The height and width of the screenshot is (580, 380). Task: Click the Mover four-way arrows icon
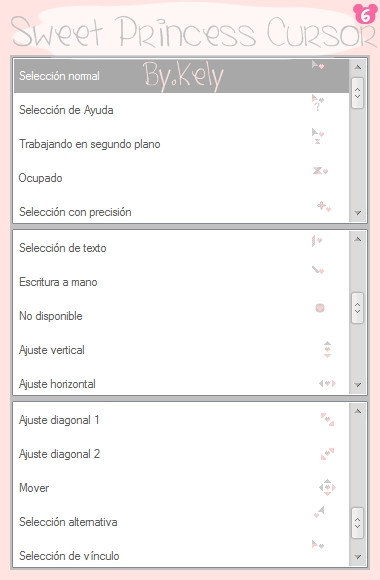tap(327, 488)
